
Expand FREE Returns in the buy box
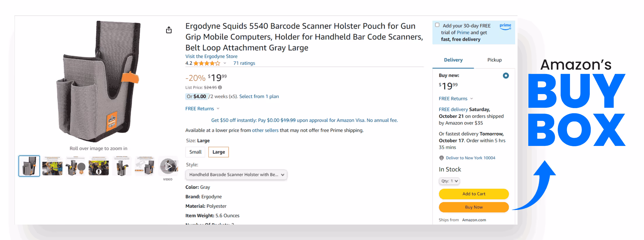point(456,99)
